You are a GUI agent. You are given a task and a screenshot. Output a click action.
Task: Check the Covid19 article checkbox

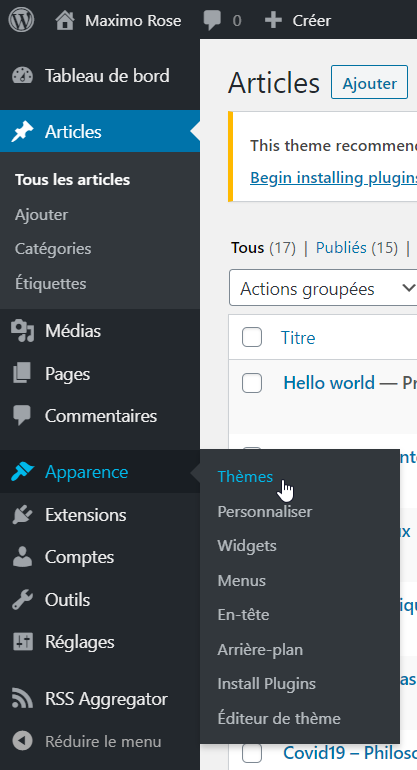point(252,753)
